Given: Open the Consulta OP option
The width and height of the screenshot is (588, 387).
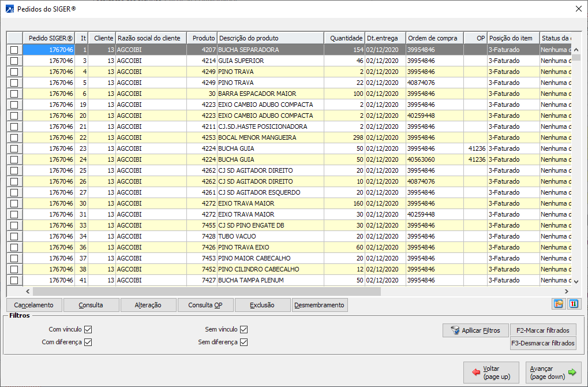Looking at the screenshot, I should point(205,305).
